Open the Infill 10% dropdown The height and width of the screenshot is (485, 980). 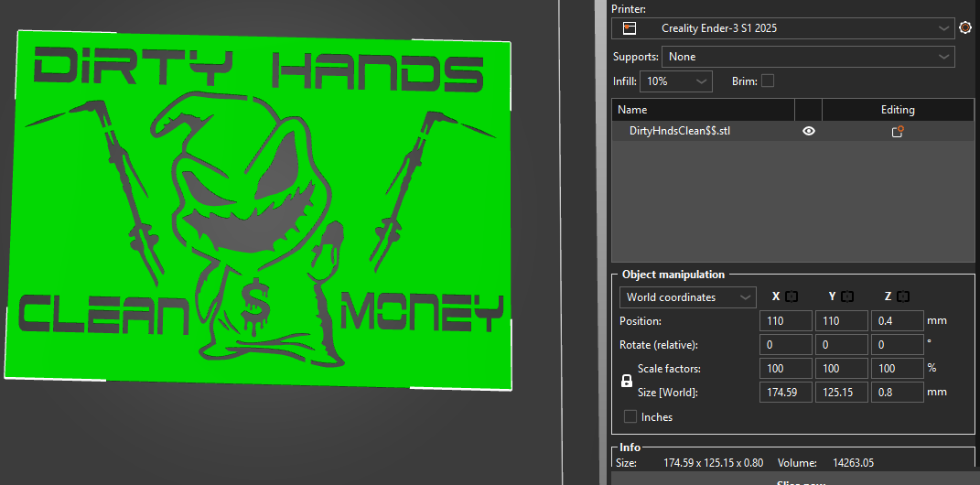point(676,81)
